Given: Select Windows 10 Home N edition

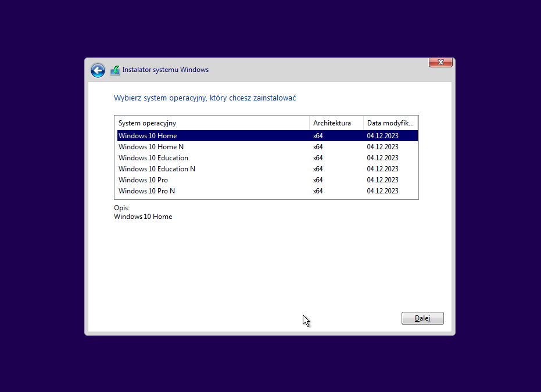Looking at the screenshot, I should [x=267, y=147].
